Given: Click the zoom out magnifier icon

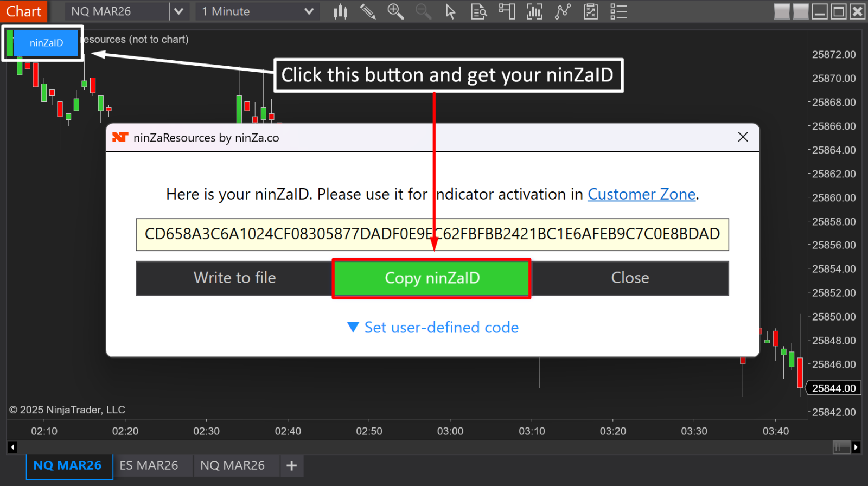Looking at the screenshot, I should pyautogui.click(x=423, y=11).
